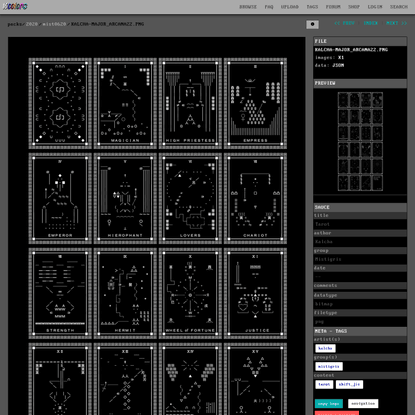This screenshot has width=415, height=415.
Task: Click the WHEEL of FORTUNE tarot card
Action: [190, 293]
